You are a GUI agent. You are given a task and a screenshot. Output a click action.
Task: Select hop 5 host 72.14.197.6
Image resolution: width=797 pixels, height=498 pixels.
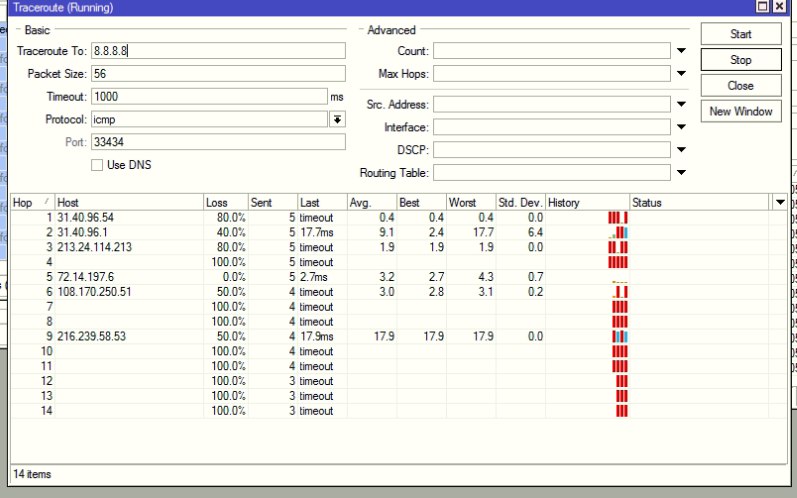pyautogui.click(x=85, y=277)
